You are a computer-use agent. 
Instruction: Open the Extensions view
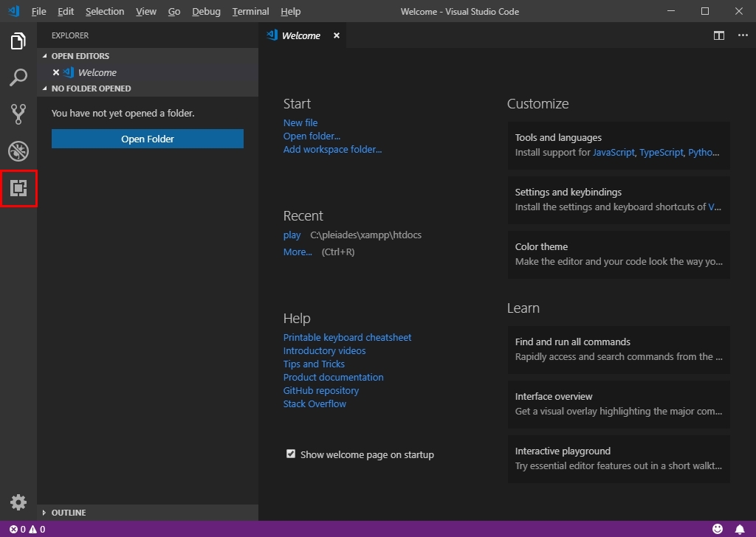coord(18,188)
